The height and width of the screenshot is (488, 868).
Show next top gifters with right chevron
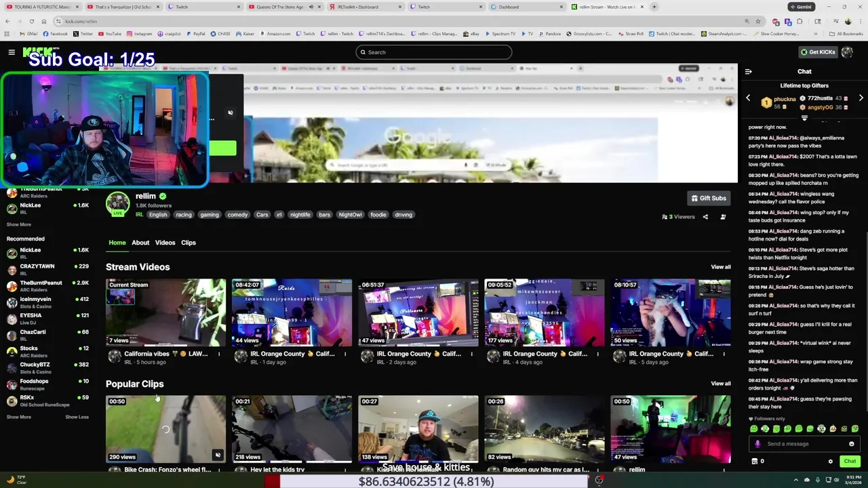coord(861,98)
